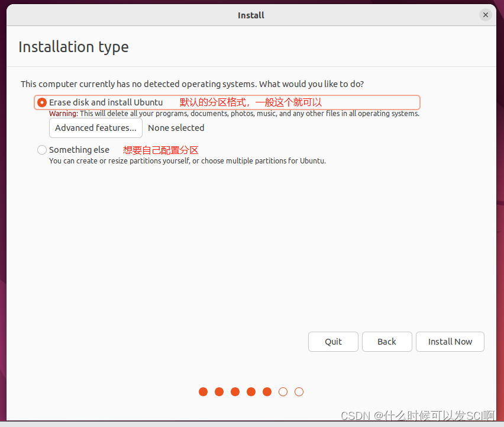Close the Install window with the X
504x427 pixels.
coord(486,15)
